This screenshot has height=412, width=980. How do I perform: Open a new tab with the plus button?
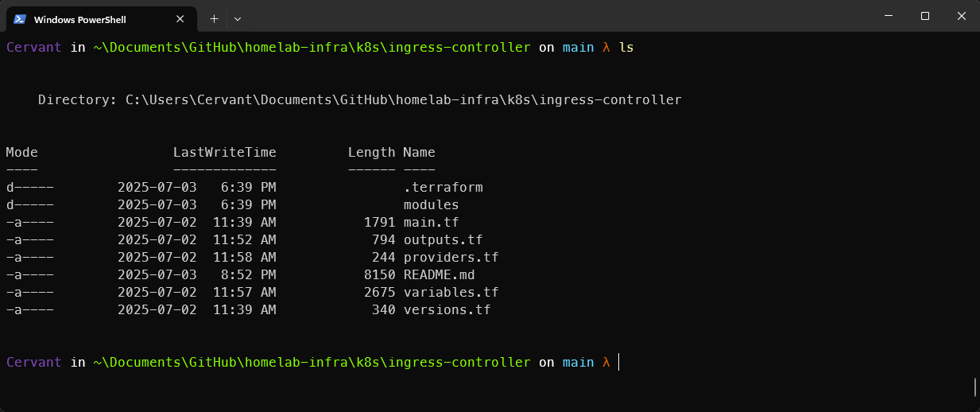[214, 18]
